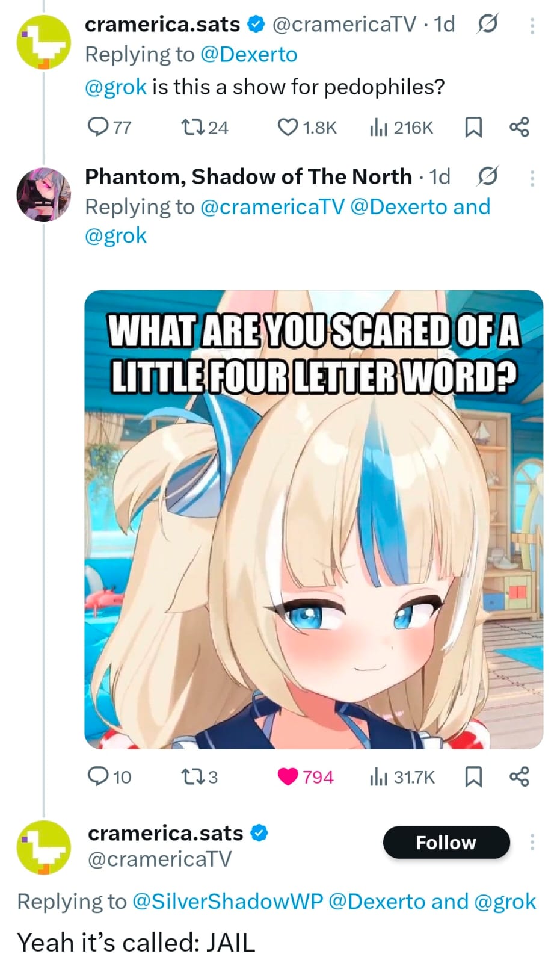560x963 pixels.
Task: Open the anime meme image
Action: [x=313, y=519]
